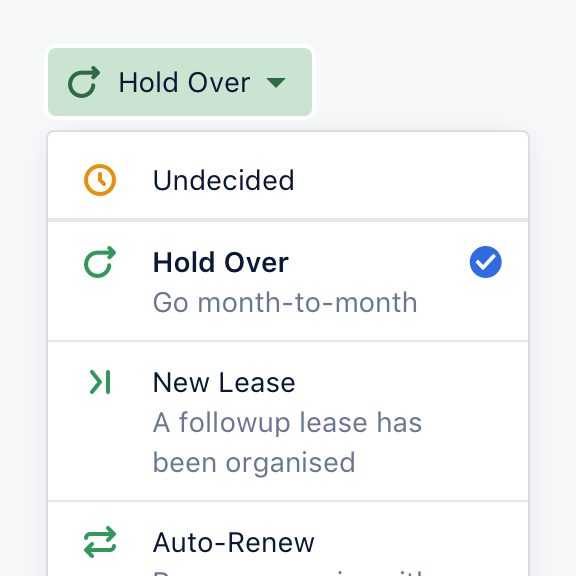The height and width of the screenshot is (576, 576).
Task: Click the been organised description line
Action: click(254, 462)
